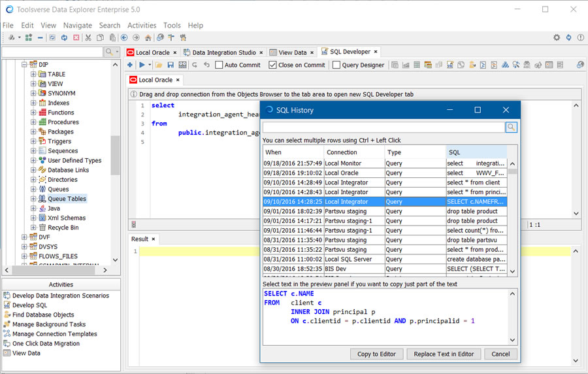588x374 pixels.
Task: Save script with the floppy disk icon
Action: pyautogui.click(x=171, y=65)
